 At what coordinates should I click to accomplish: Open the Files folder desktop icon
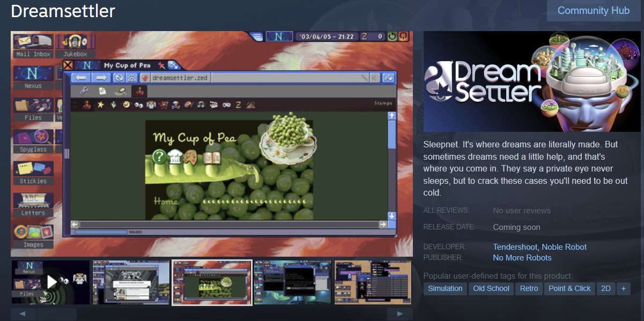pyautogui.click(x=33, y=110)
